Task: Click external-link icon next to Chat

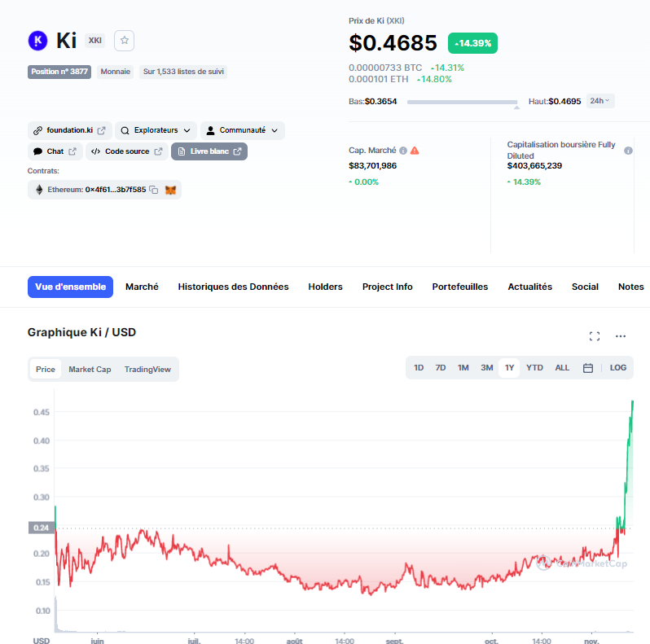Action: pos(72,151)
